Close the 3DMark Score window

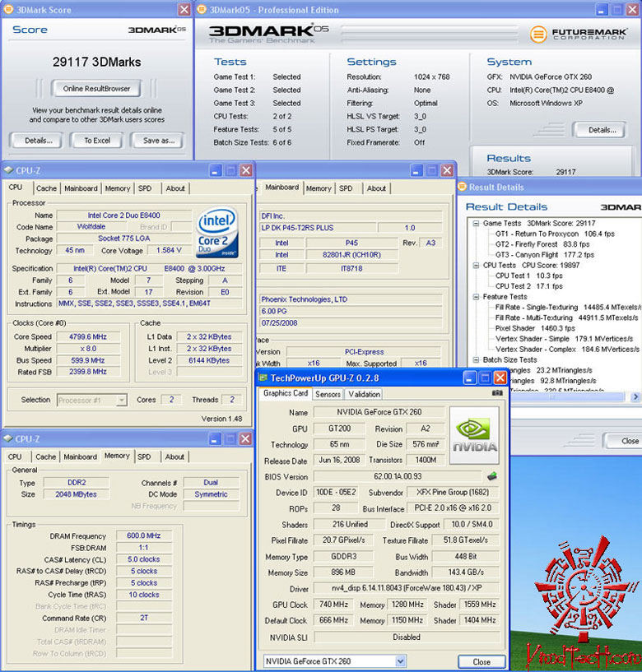pyautogui.click(x=184, y=9)
